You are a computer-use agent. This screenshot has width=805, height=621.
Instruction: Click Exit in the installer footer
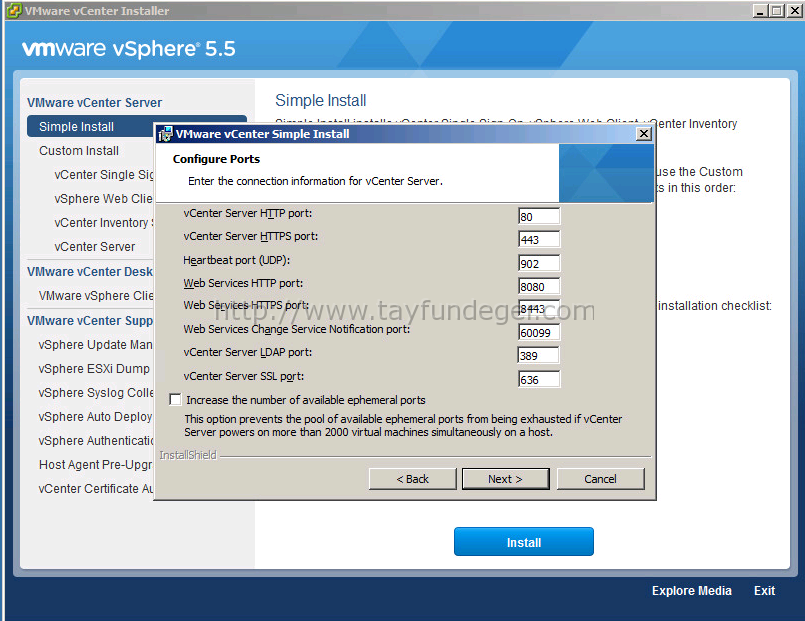(764, 591)
